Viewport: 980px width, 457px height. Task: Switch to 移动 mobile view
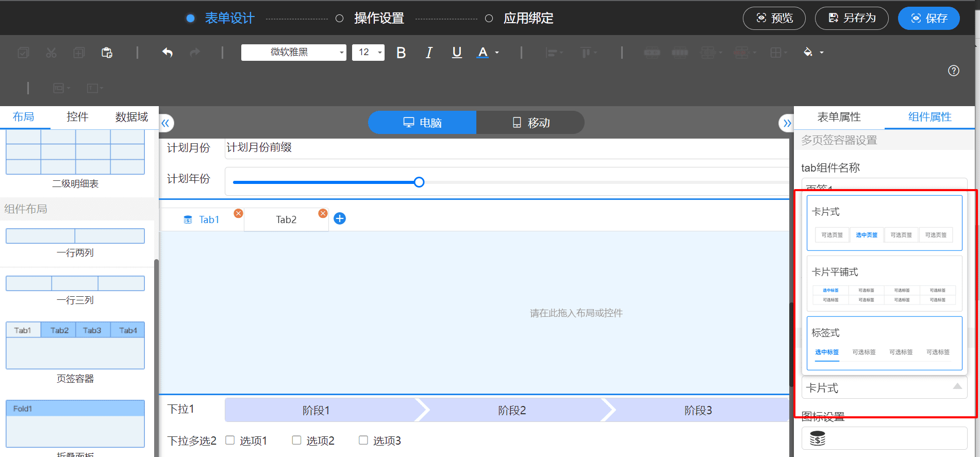pos(530,123)
